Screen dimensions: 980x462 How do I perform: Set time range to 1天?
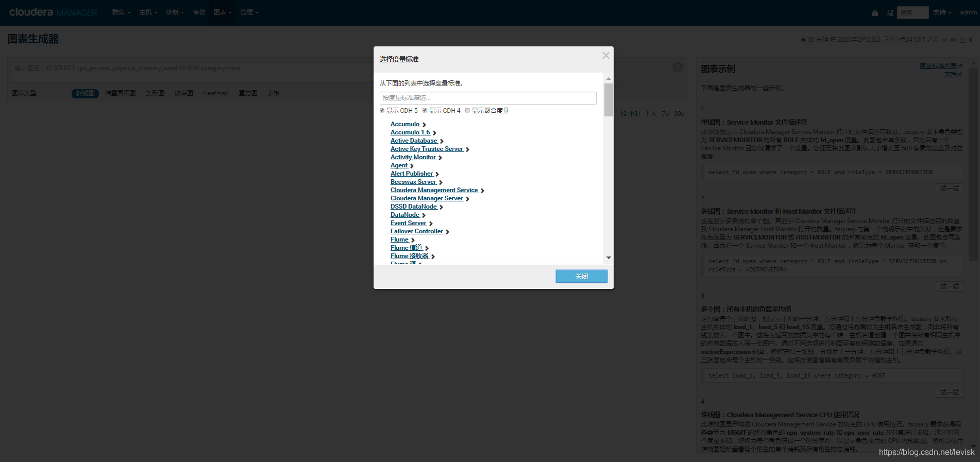click(651, 114)
